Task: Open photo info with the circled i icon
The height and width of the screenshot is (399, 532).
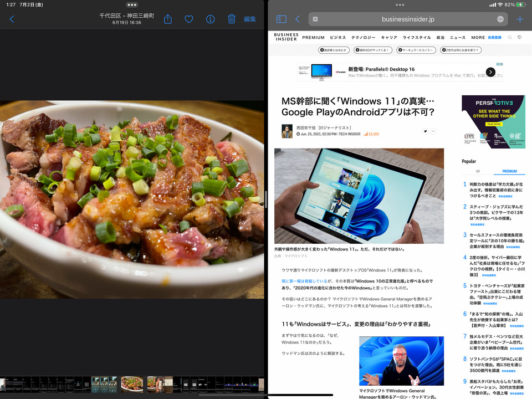Action: 210,19
